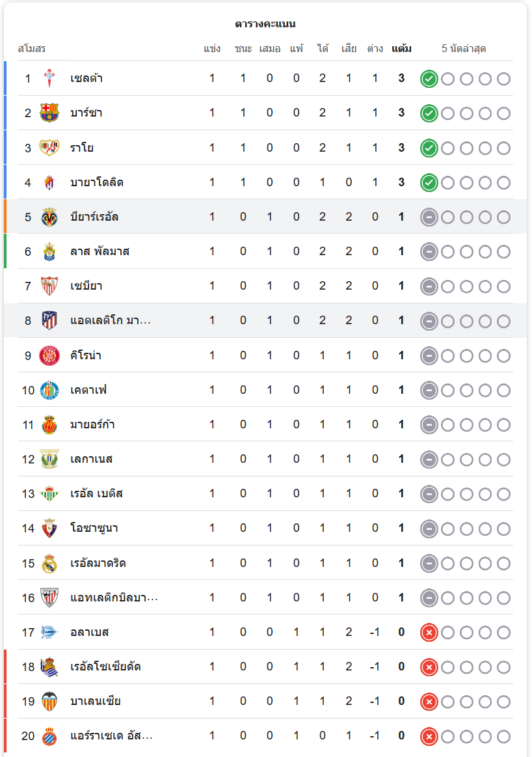
Task: Open the คิโรน่า team link
Action: tap(86, 355)
